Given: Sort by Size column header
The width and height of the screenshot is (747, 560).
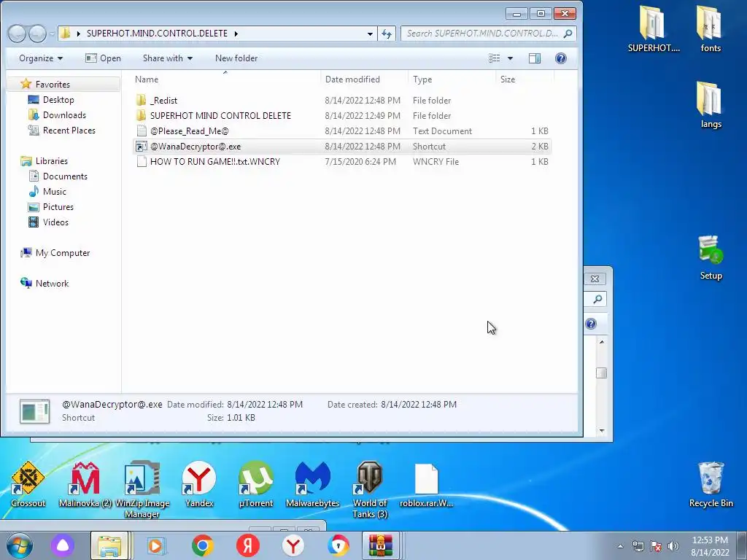Looking at the screenshot, I should click(525, 79).
